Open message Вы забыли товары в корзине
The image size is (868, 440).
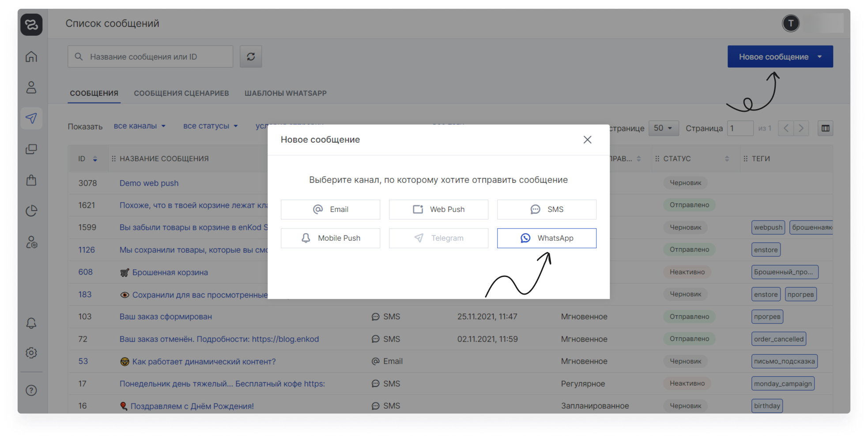pos(193,228)
